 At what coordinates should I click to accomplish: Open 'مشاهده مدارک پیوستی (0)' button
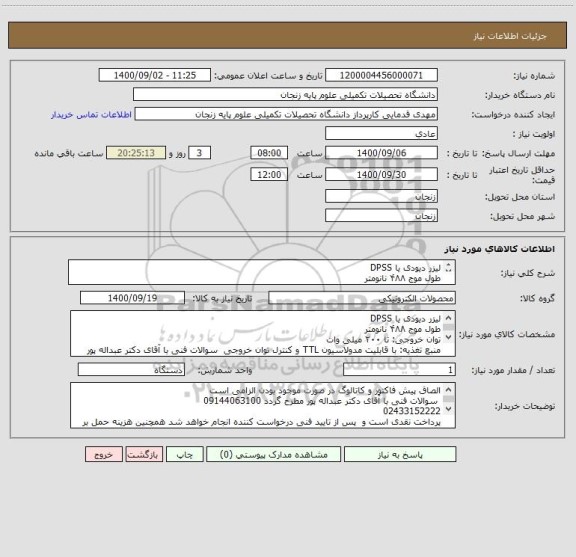[274, 454]
